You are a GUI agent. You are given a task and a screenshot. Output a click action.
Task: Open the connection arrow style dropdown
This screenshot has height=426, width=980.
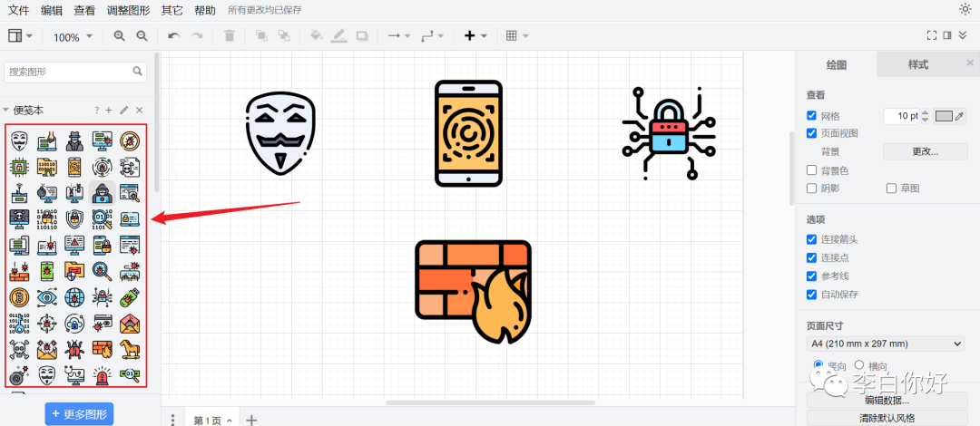pyautogui.click(x=398, y=36)
